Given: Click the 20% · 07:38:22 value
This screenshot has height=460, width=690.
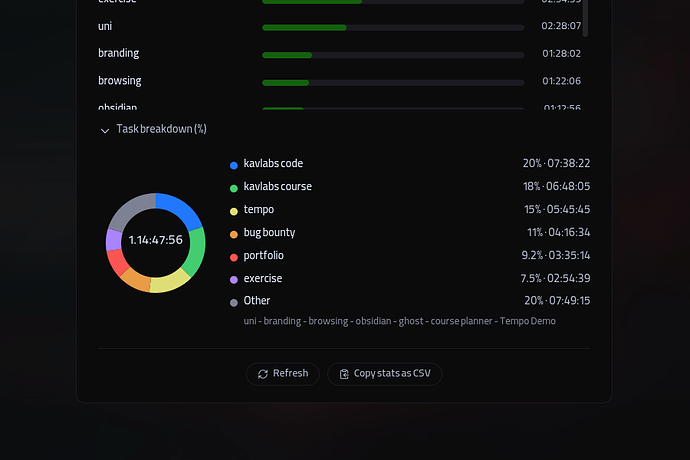Looking at the screenshot, I should point(556,163).
